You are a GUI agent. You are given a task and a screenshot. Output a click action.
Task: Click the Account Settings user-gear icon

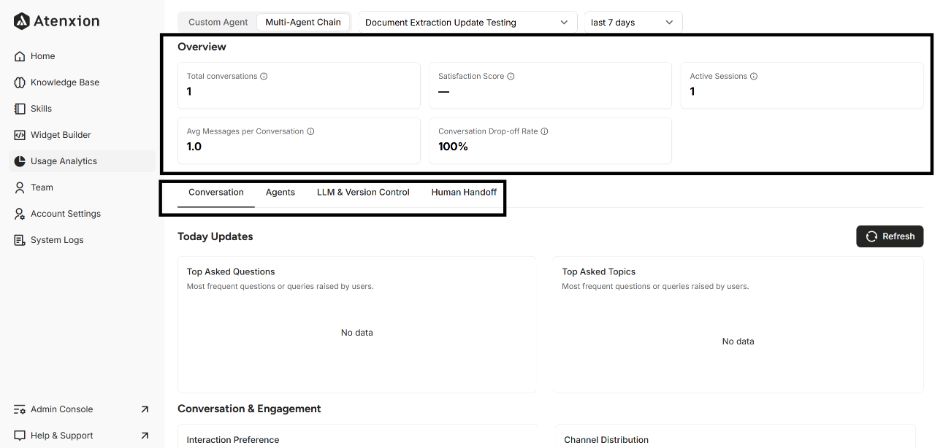click(19, 214)
